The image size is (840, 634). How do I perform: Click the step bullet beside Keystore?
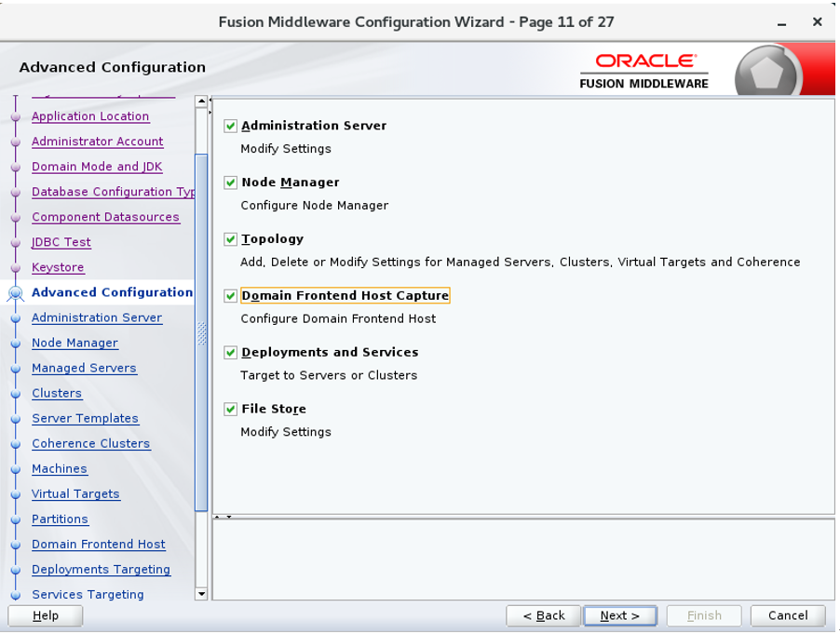(x=16, y=268)
